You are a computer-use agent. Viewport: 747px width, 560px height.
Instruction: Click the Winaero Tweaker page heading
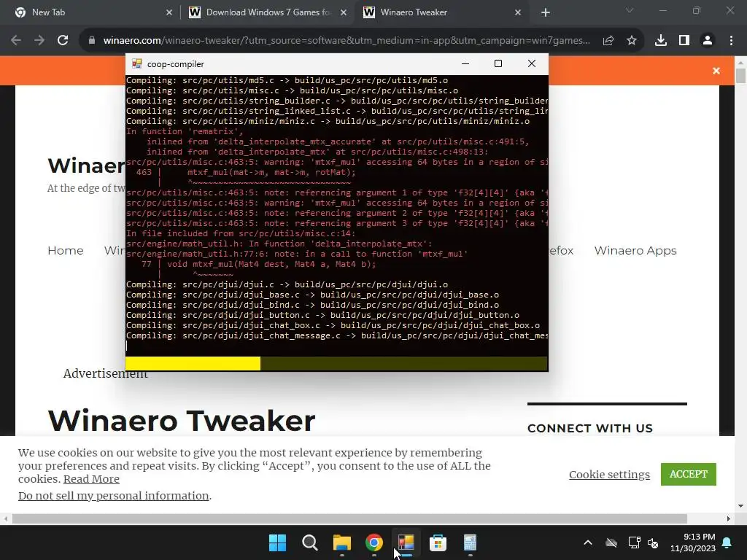[x=182, y=421]
